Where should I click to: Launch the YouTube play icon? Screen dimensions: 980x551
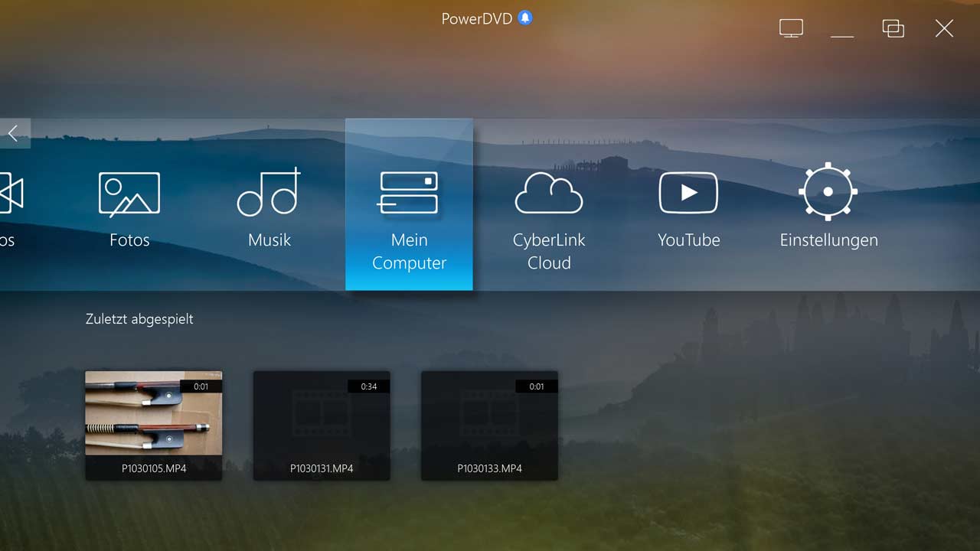688,193
